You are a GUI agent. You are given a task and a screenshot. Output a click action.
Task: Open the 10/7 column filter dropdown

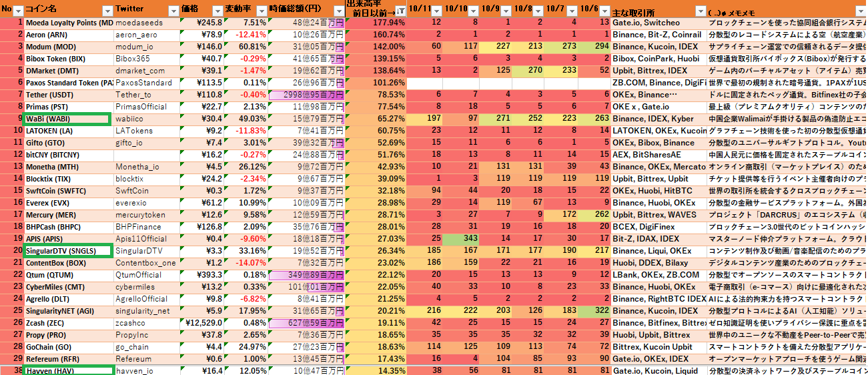coord(572,11)
